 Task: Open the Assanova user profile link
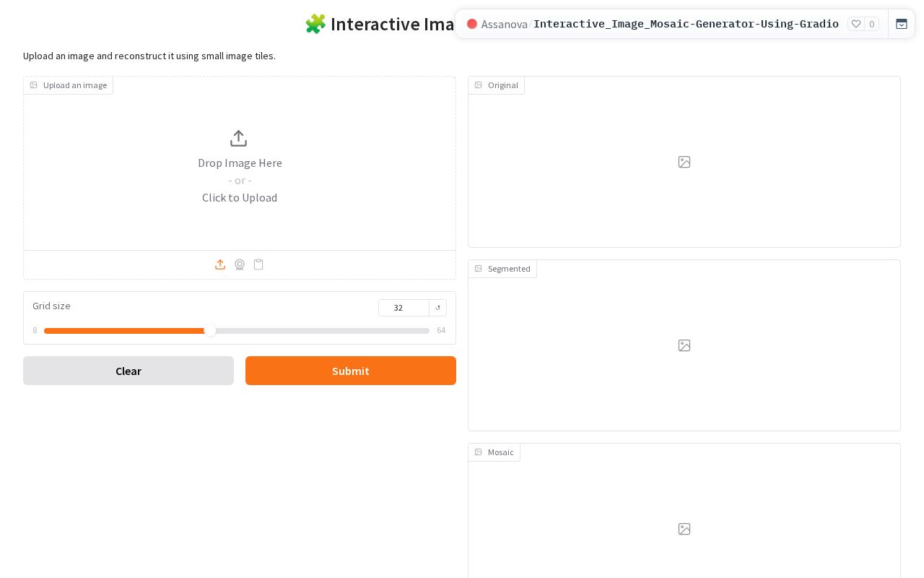click(x=504, y=24)
